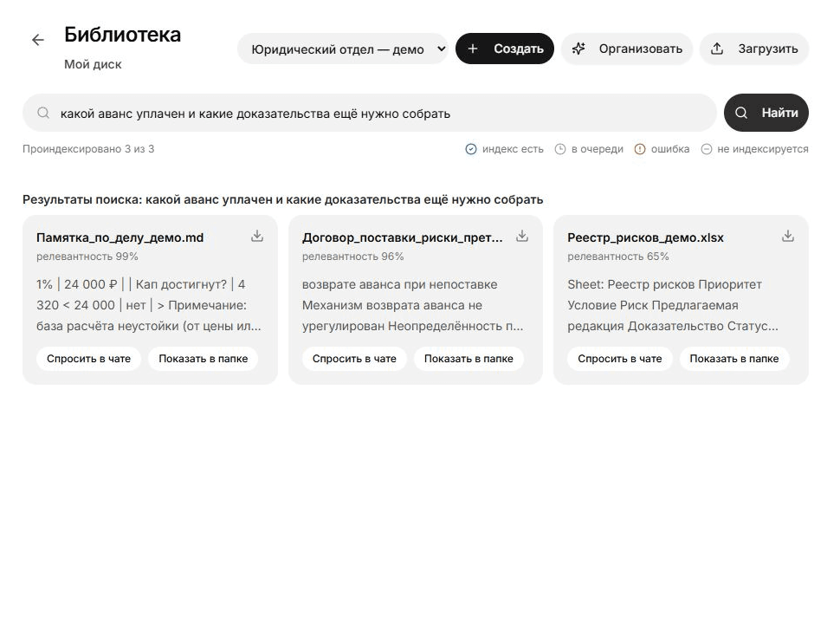This screenshot has width=840, height=624.
Task: Download Реестр_рисков_демо.xlsx via its download icon
Action: pos(787,237)
